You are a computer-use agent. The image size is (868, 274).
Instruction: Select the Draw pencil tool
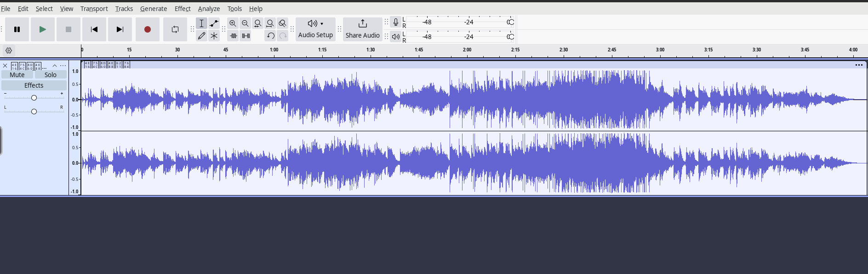click(201, 36)
